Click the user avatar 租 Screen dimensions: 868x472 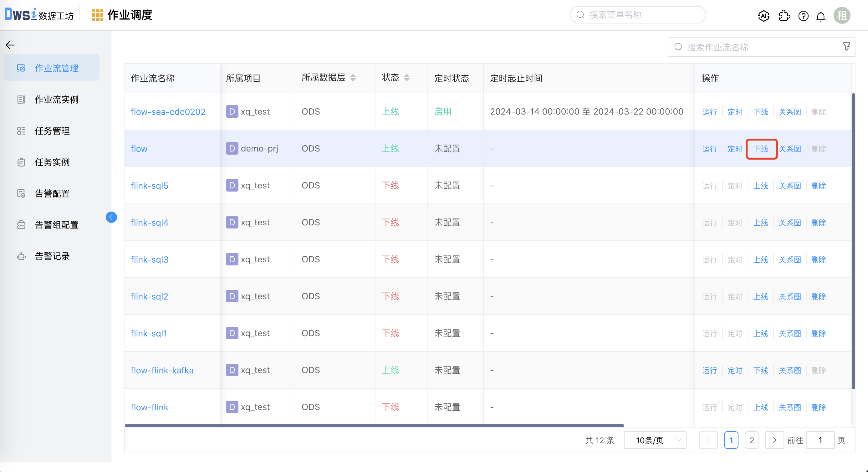(x=842, y=16)
